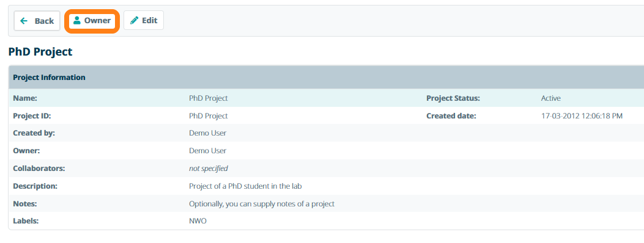Open the Owner button
This screenshot has width=644, height=243.
tap(92, 21)
